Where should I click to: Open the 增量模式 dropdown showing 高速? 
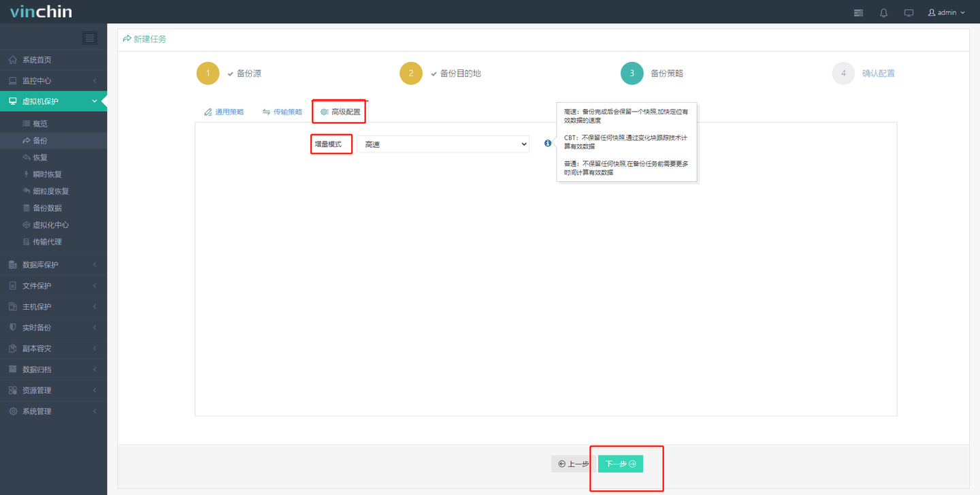[x=442, y=144]
